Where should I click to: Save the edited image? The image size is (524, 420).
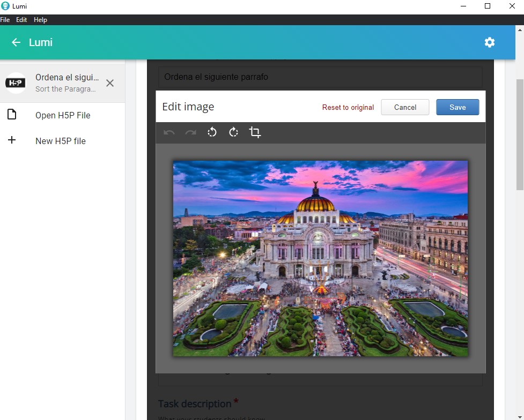[x=457, y=107]
